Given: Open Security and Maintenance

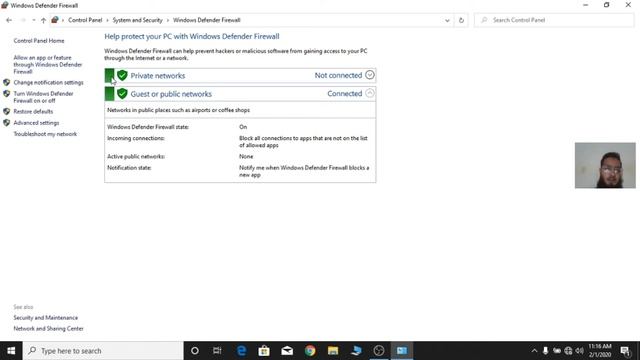Looking at the screenshot, I should tap(45, 318).
